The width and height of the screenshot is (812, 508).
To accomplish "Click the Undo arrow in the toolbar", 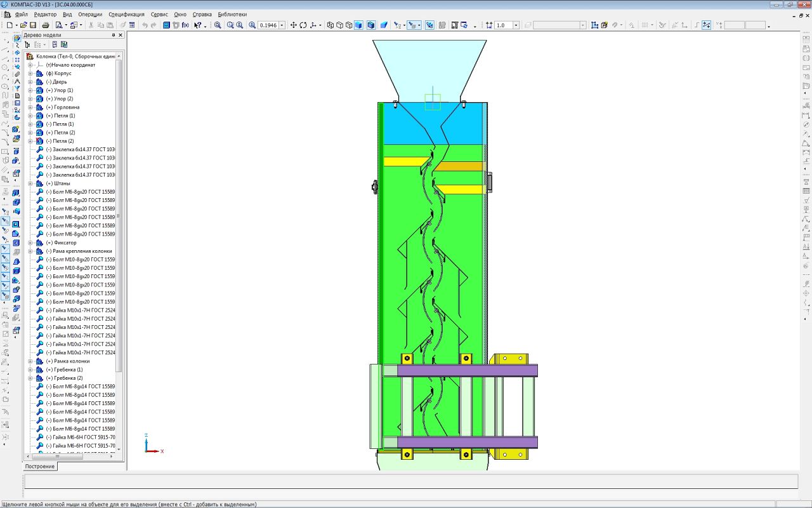I will pyautogui.click(x=145, y=25).
